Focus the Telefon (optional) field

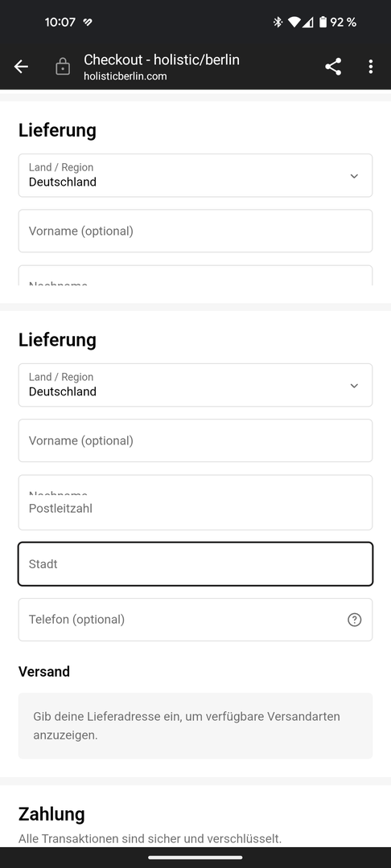(195, 620)
